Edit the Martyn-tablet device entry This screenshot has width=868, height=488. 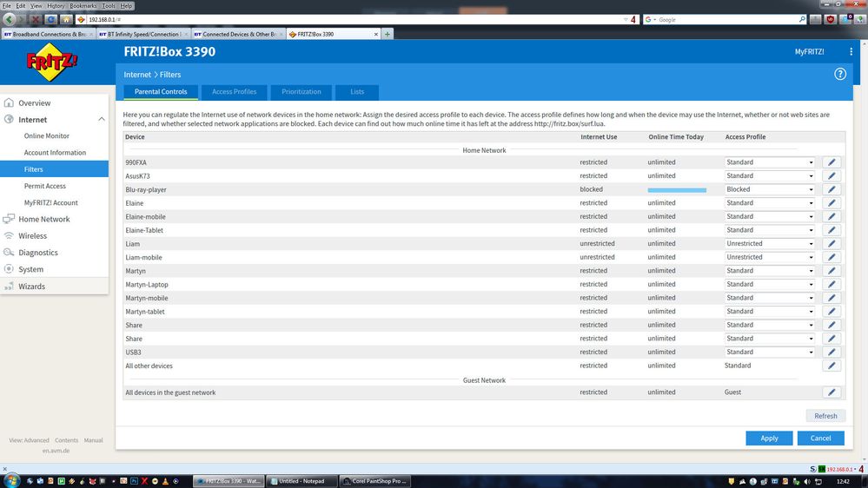point(832,312)
